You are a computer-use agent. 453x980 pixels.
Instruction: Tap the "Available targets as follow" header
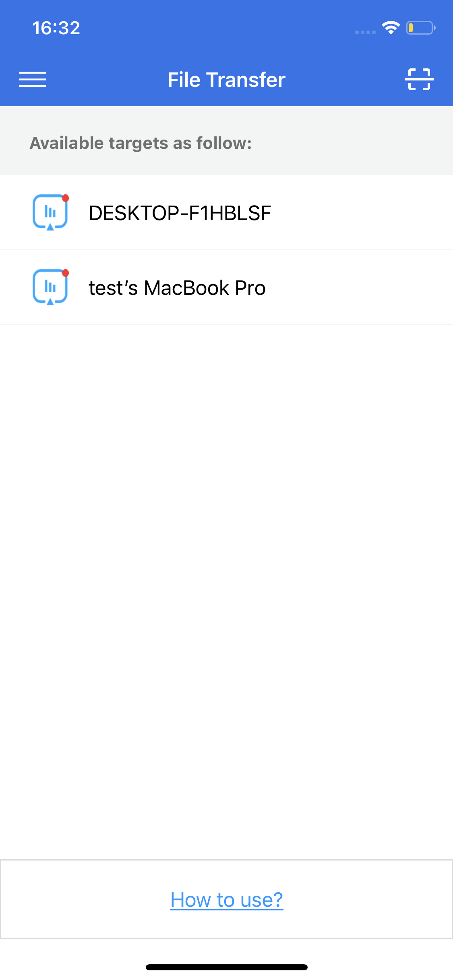tap(141, 143)
